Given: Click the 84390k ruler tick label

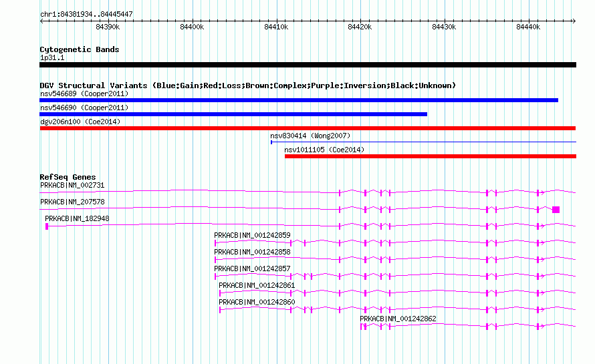Looking at the screenshot, I should pyautogui.click(x=108, y=27).
